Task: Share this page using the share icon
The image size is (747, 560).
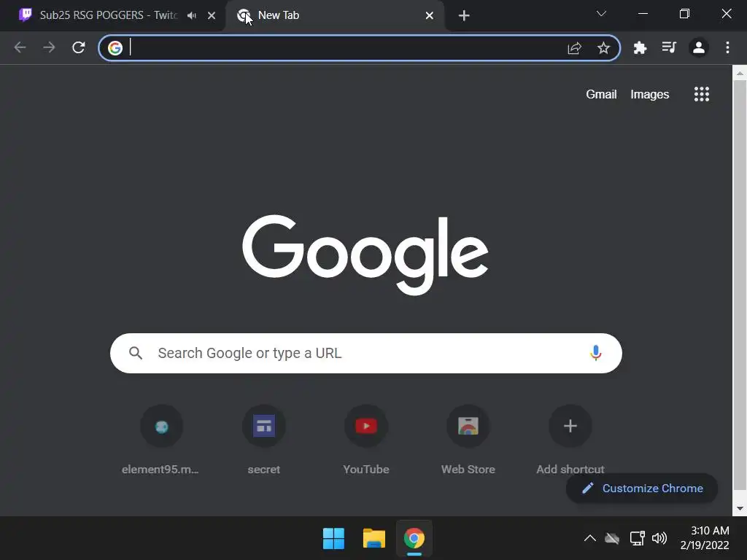Action: click(575, 48)
